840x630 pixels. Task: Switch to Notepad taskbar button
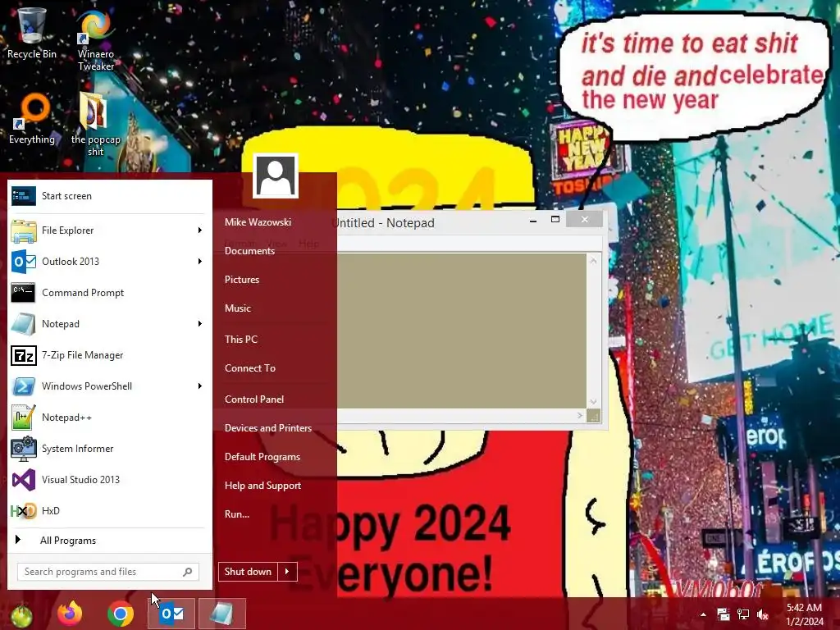[221, 614]
